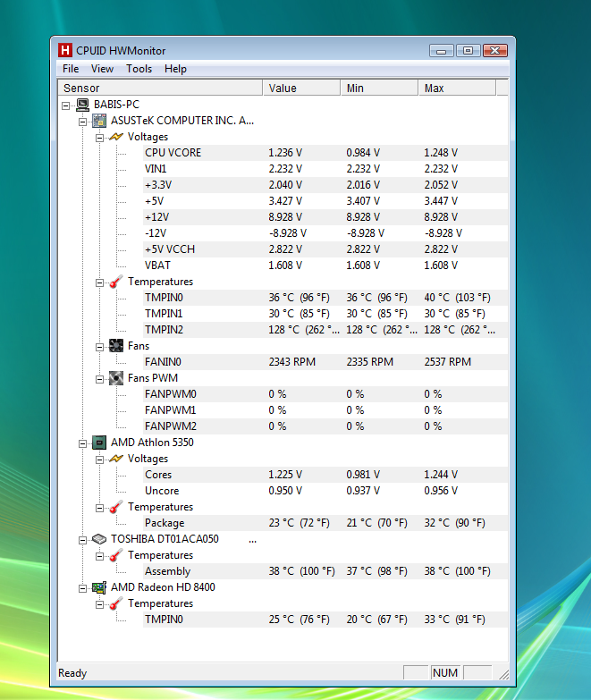The height and width of the screenshot is (700, 591).
Task: Open the Help menu
Action: (175, 69)
